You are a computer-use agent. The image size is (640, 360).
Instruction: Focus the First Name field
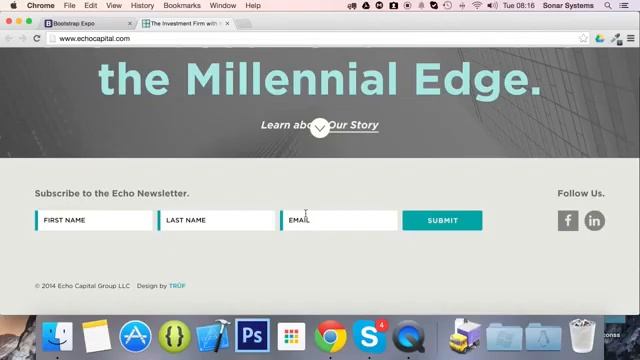click(x=94, y=220)
